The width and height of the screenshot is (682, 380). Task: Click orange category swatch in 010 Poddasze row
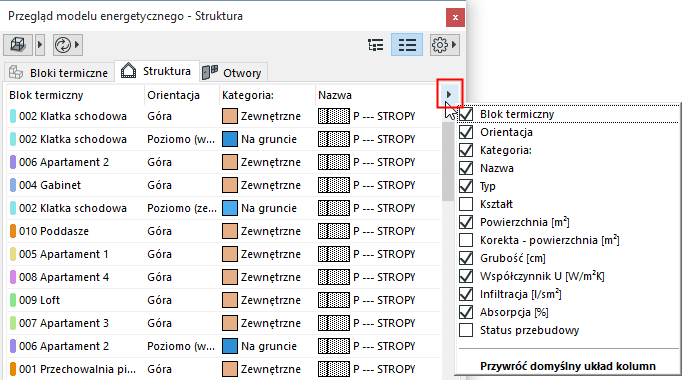(x=230, y=231)
